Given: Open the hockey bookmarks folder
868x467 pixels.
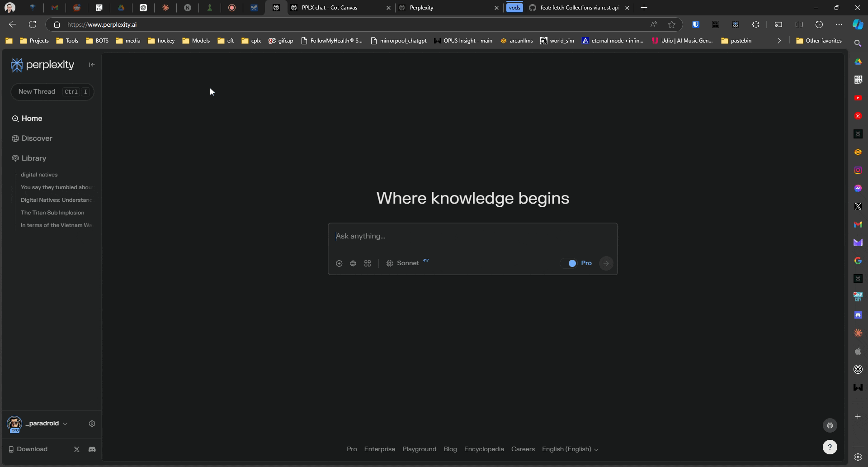Looking at the screenshot, I should point(161,41).
